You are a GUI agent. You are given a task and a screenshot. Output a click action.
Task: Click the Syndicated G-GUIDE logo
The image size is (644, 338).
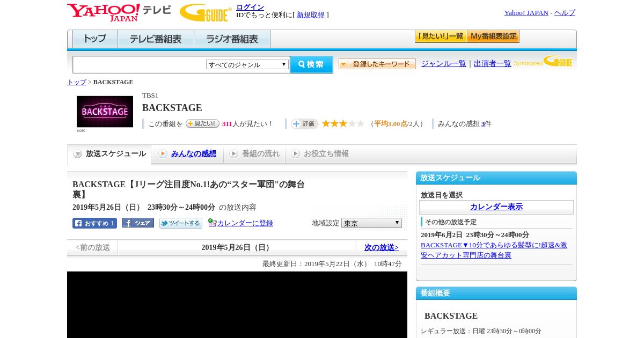tap(543, 61)
